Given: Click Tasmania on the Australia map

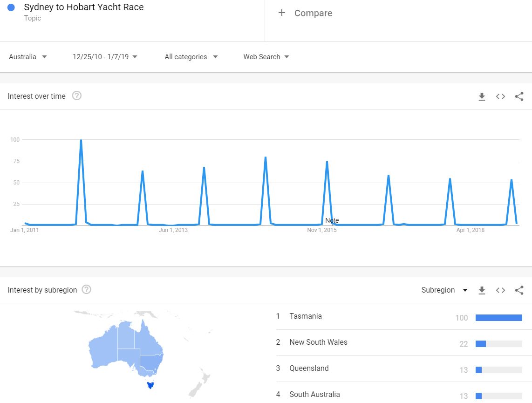Looking at the screenshot, I should 150,385.
